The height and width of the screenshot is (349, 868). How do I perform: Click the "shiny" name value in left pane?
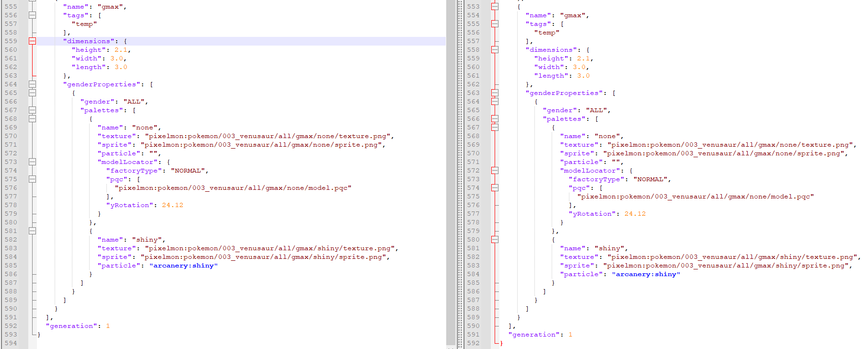click(x=147, y=240)
